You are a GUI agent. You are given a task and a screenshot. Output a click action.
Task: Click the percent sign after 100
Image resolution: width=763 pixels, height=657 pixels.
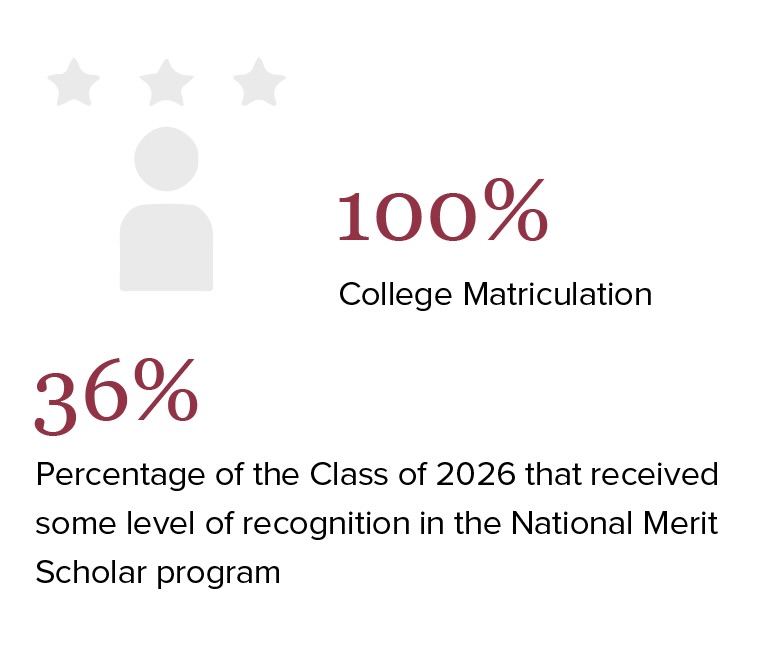[516, 209]
